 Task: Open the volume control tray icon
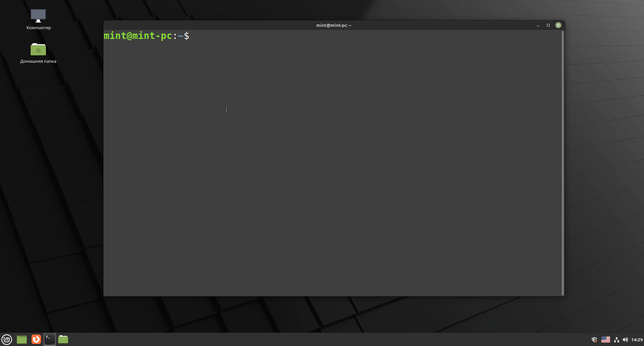pos(625,340)
